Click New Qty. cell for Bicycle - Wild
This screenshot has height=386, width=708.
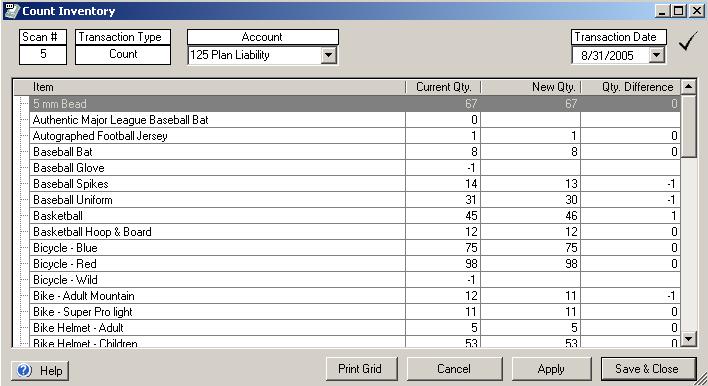[531, 280]
